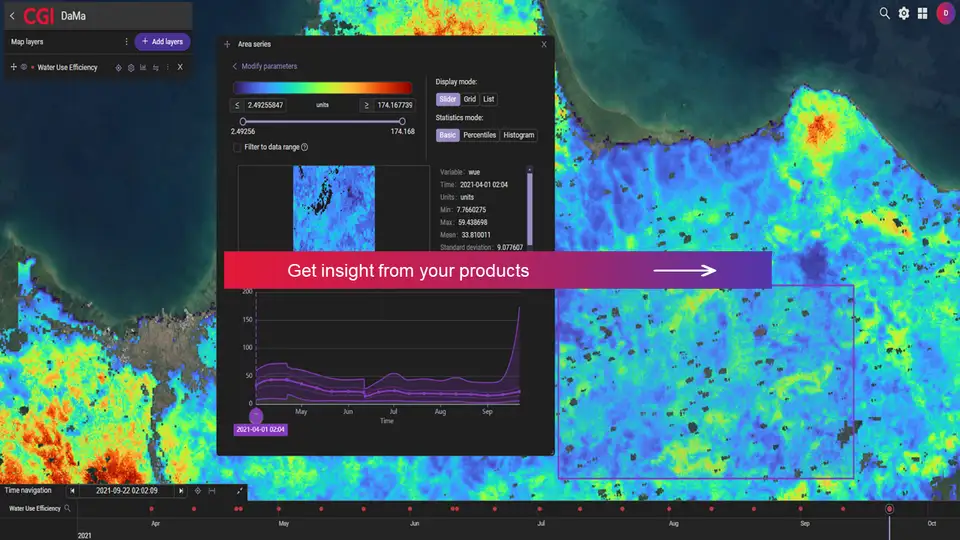Select the Grid display mode

[x=469, y=99]
